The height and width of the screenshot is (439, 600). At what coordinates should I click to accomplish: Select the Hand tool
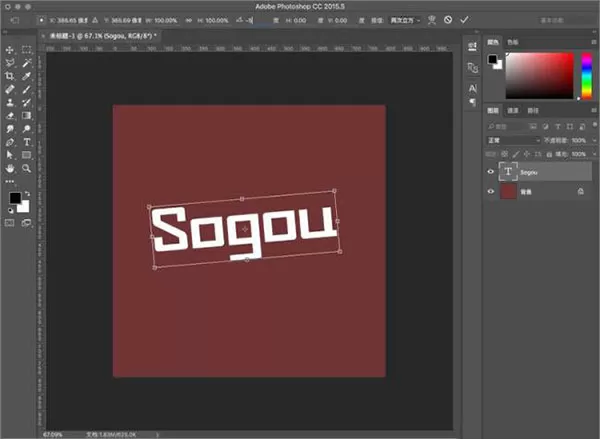(x=10, y=168)
